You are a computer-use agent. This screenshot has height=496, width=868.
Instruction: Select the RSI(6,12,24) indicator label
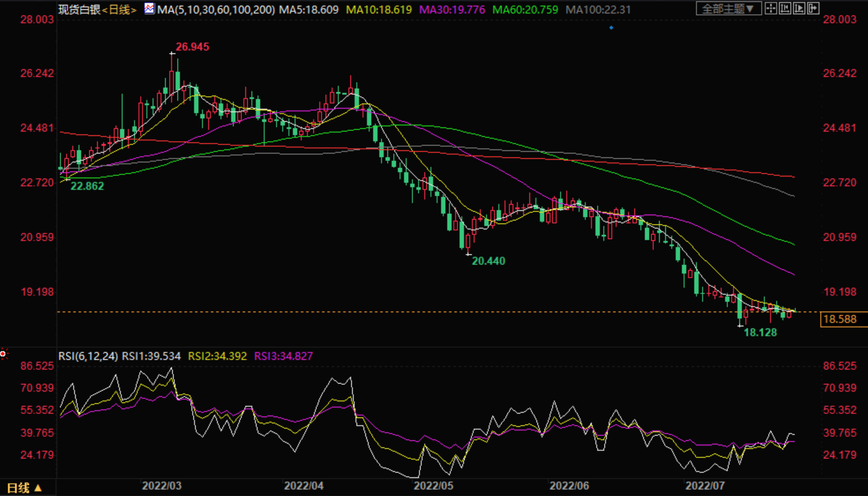pos(88,356)
